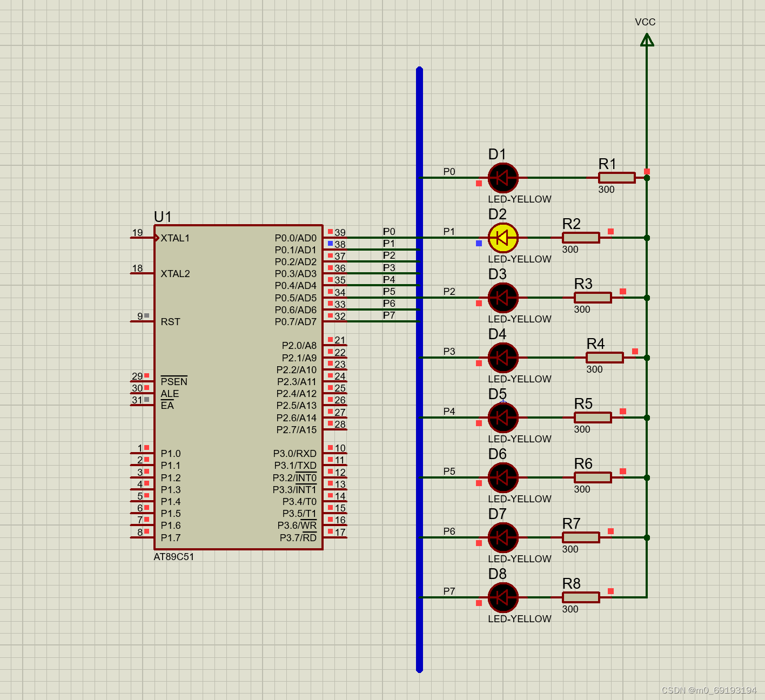Select resistor R2 body
The height and width of the screenshot is (700, 765).
tap(581, 238)
